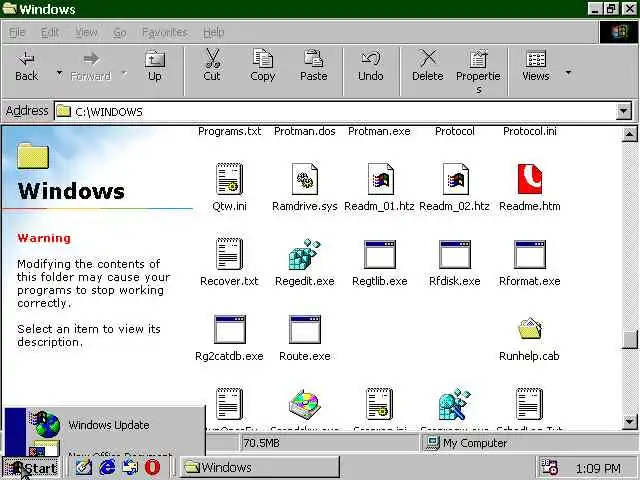Select the Runhelp.cab cabinet file
Screen dimensions: 640x480
529,338
